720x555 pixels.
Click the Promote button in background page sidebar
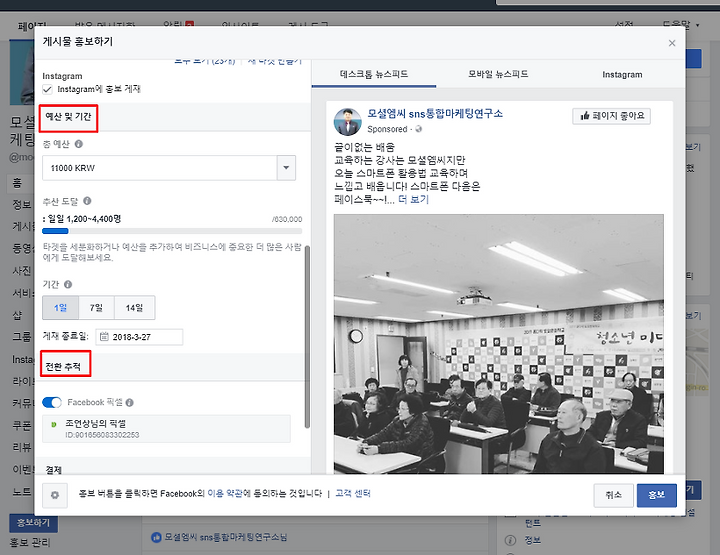(34, 523)
